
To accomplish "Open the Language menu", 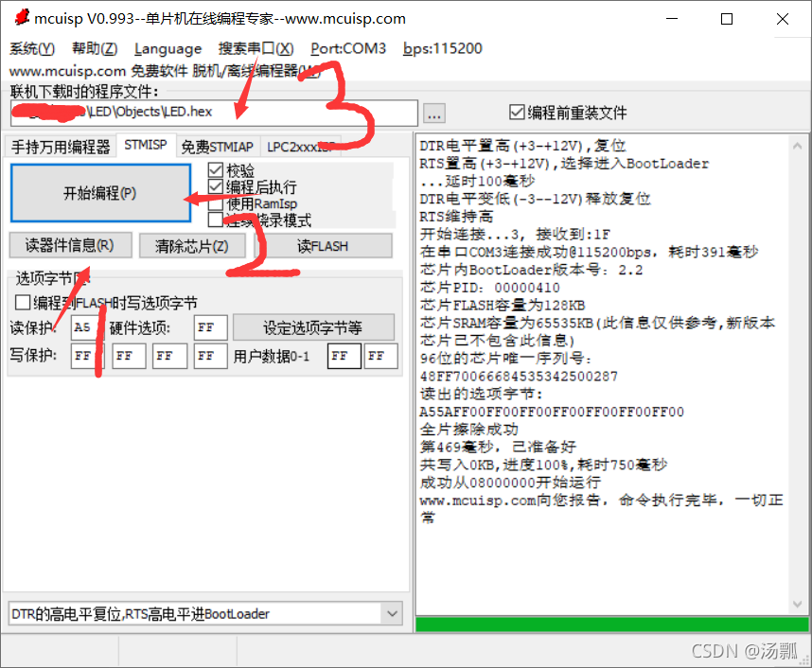I will click(x=168, y=48).
